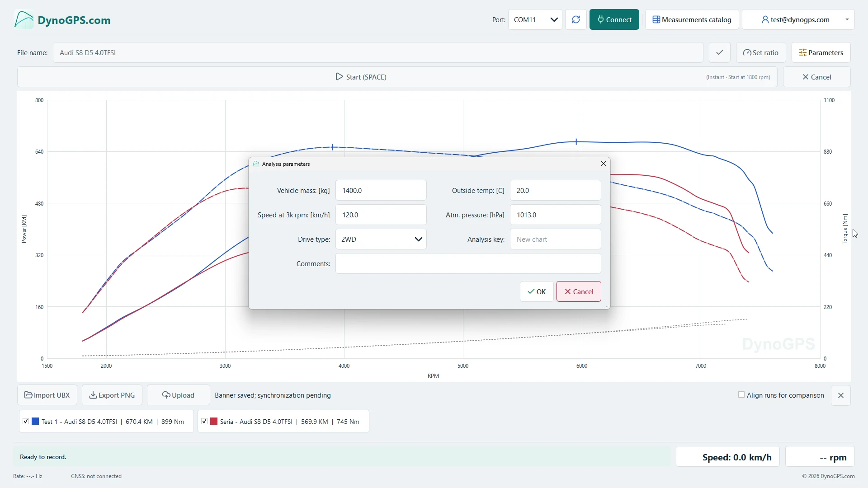This screenshot has width=868, height=488.
Task: Open the Measurements catalog
Action: pyautogui.click(x=692, y=19)
